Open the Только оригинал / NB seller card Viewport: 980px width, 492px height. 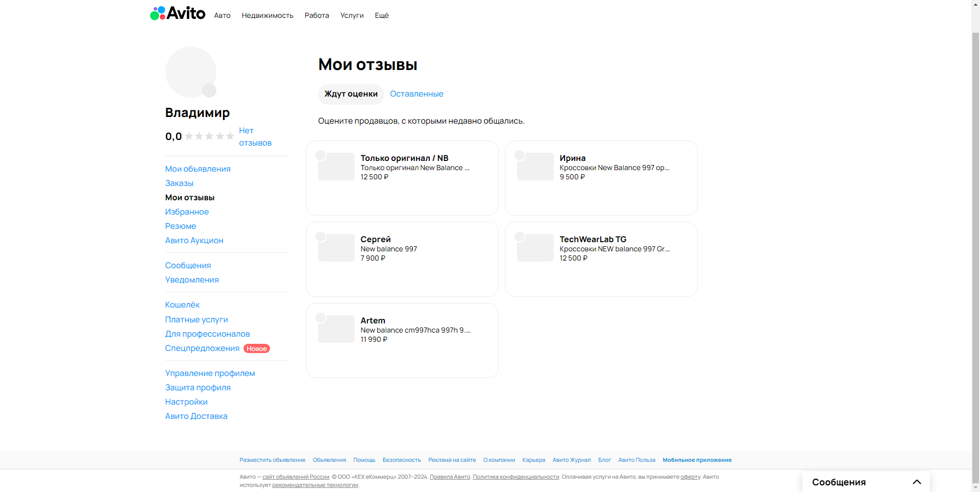[402, 178]
